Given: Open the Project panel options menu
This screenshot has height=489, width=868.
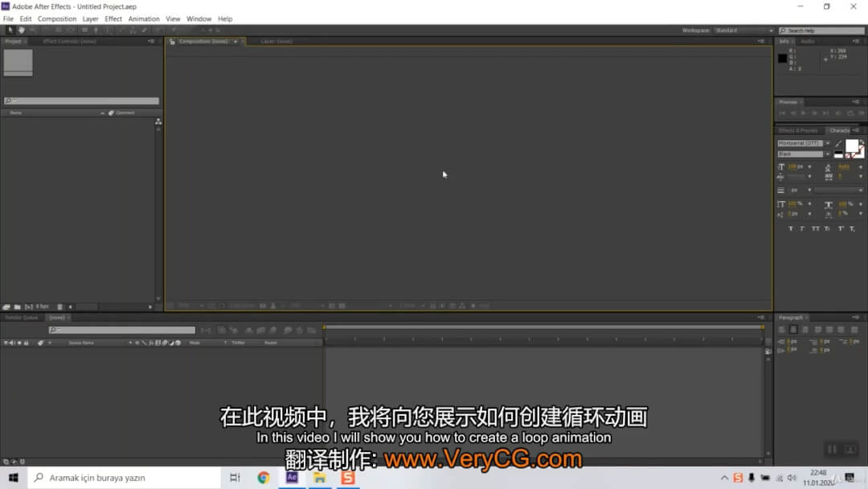Looking at the screenshot, I should tap(151, 42).
